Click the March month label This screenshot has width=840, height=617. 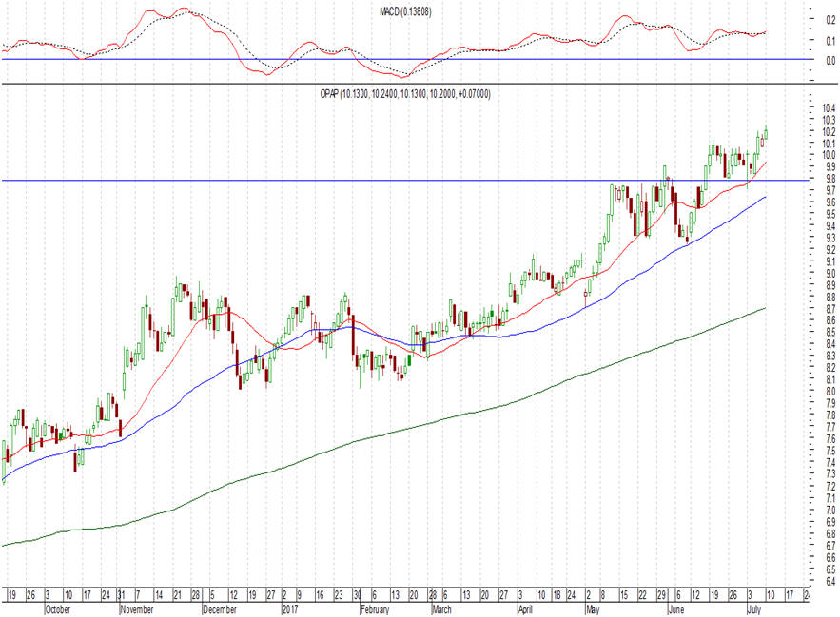[x=441, y=609]
